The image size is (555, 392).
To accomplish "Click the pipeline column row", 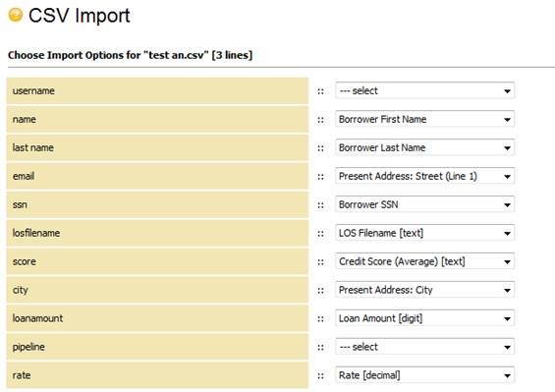I will (x=157, y=347).
